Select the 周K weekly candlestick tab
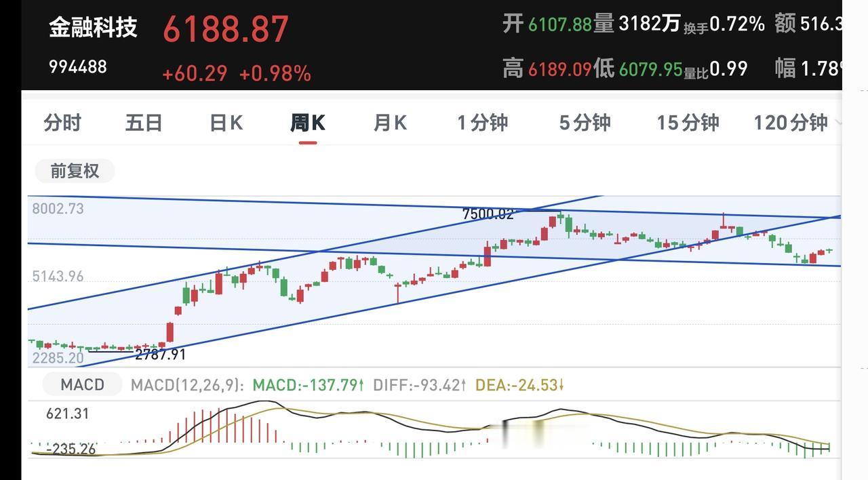The height and width of the screenshot is (480, 868). click(308, 123)
